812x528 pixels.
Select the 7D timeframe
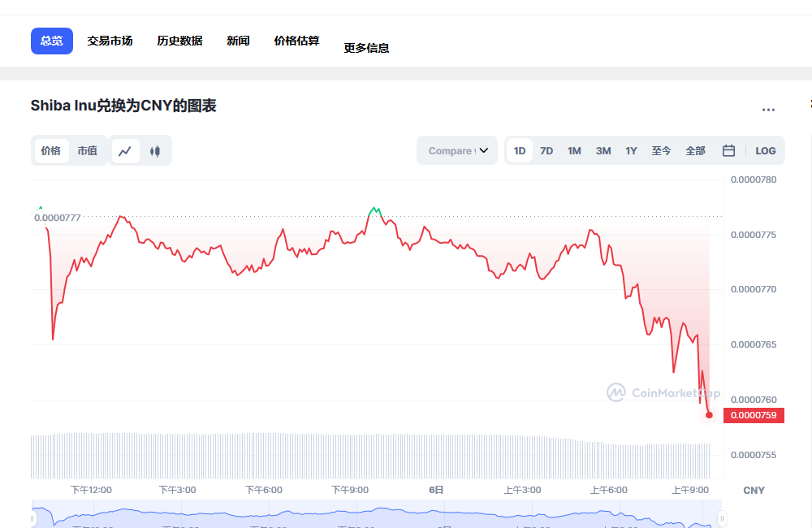click(x=546, y=150)
